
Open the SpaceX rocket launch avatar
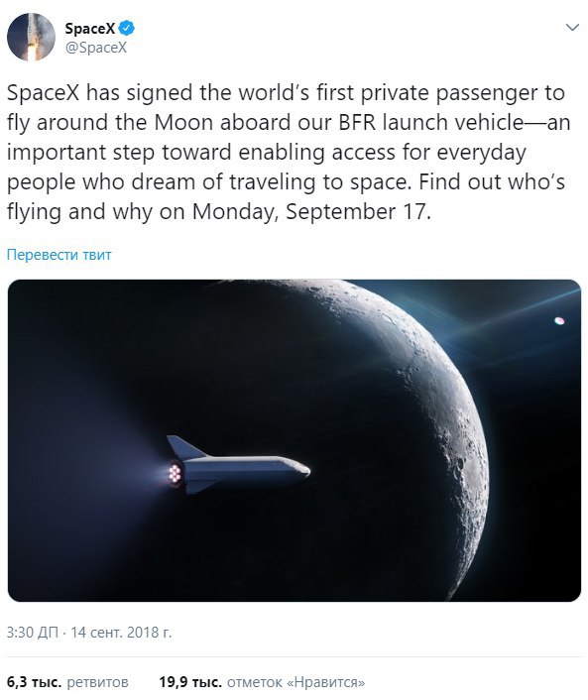32,37
